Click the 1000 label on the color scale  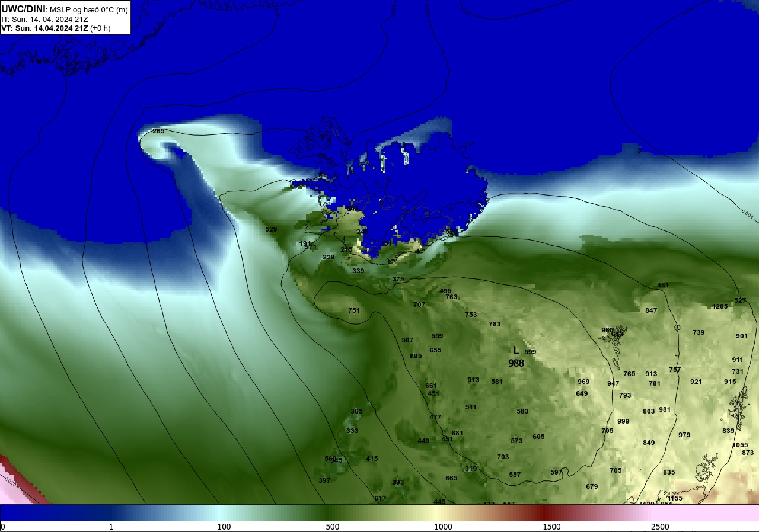point(444,527)
